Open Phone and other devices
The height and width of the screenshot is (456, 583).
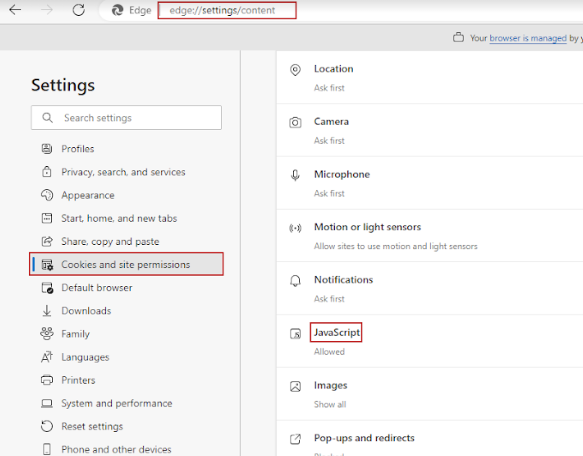click(116, 449)
